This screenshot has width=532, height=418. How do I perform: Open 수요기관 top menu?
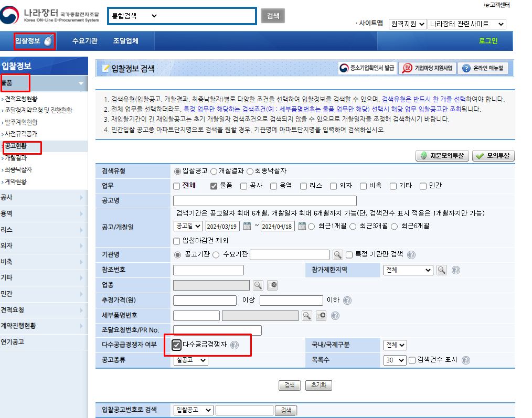tap(85, 41)
